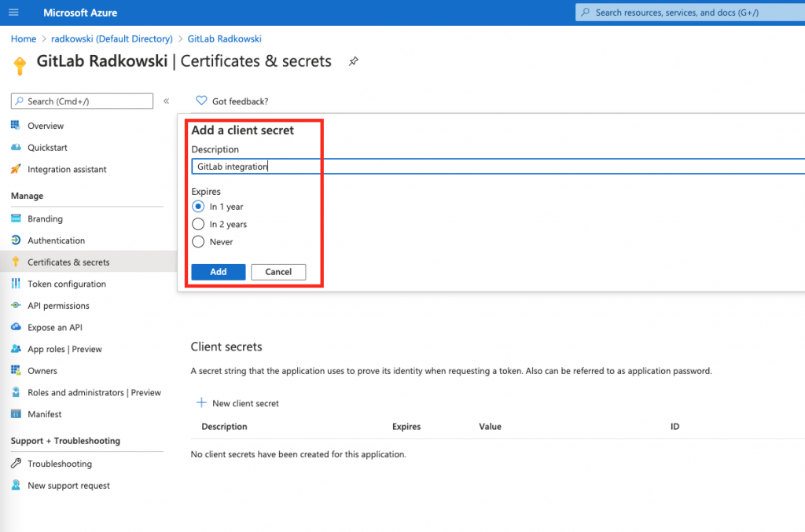This screenshot has height=532, width=805.
Task: Click the API permissions icon
Action: 16,305
